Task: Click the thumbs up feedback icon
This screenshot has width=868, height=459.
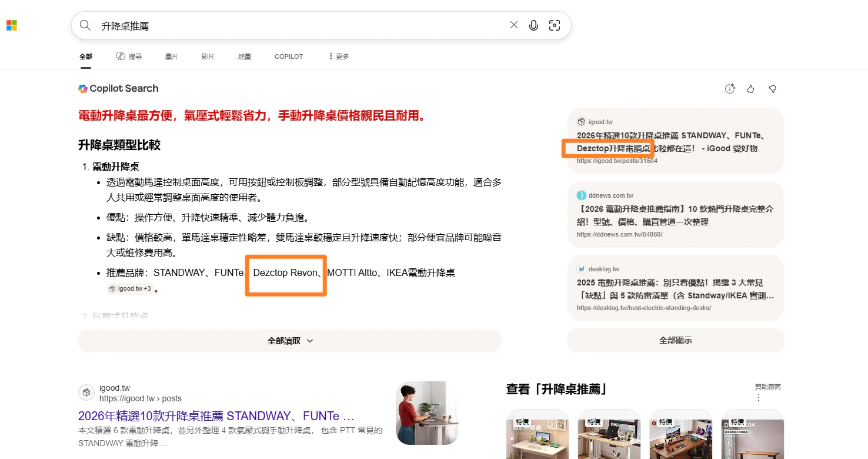Action: point(750,89)
